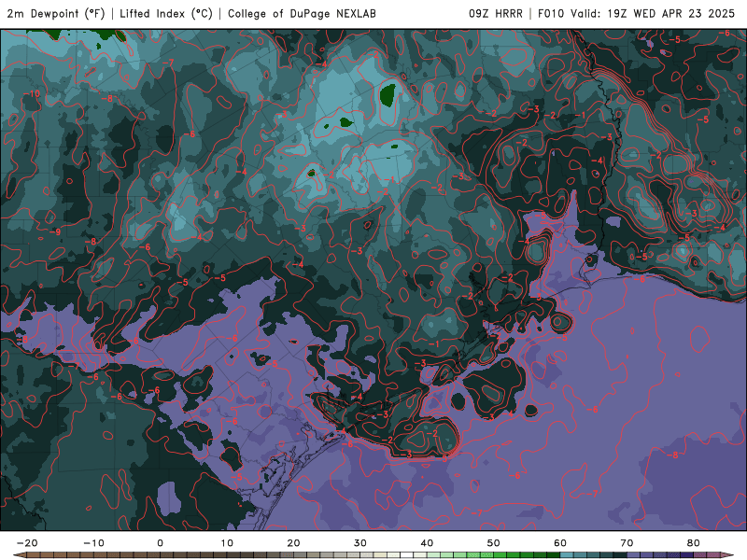
Task: Click the left arrow end of the color bar
Action: click(19, 555)
